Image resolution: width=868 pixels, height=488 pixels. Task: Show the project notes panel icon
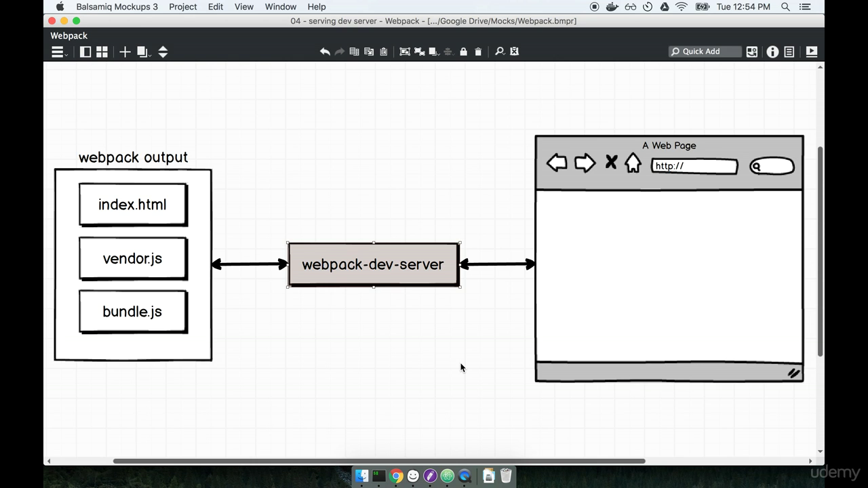point(789,52)
